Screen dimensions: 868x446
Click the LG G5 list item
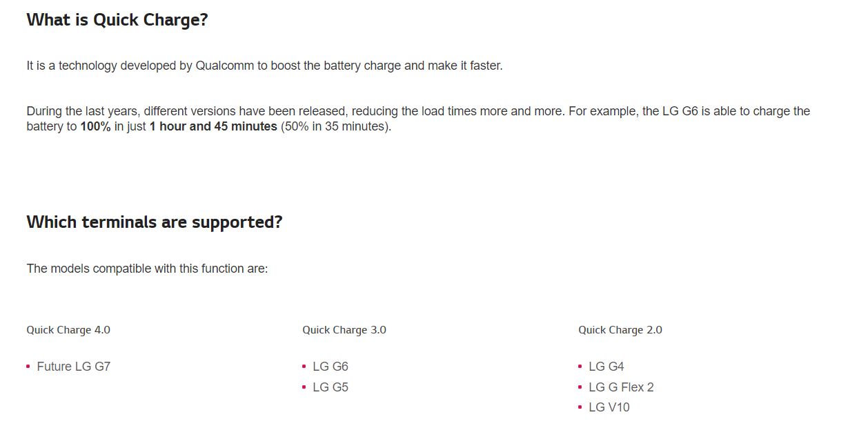pos(331,387)
